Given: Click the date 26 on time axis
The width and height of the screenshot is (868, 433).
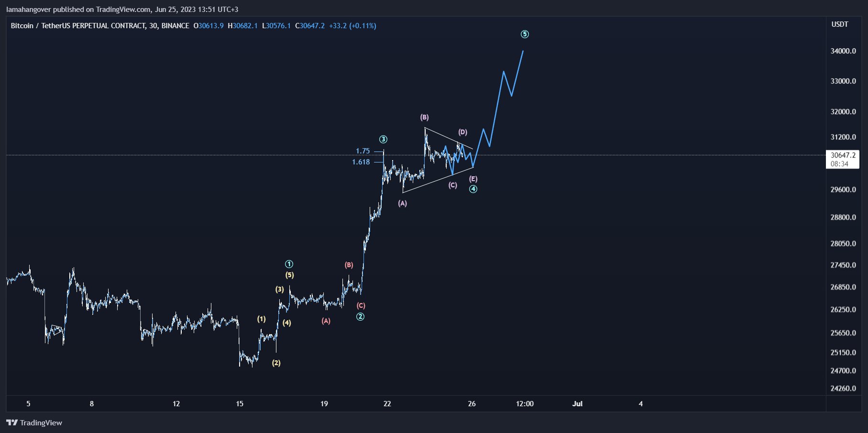Looking at the screenshot, I should (x=472, y=404).
